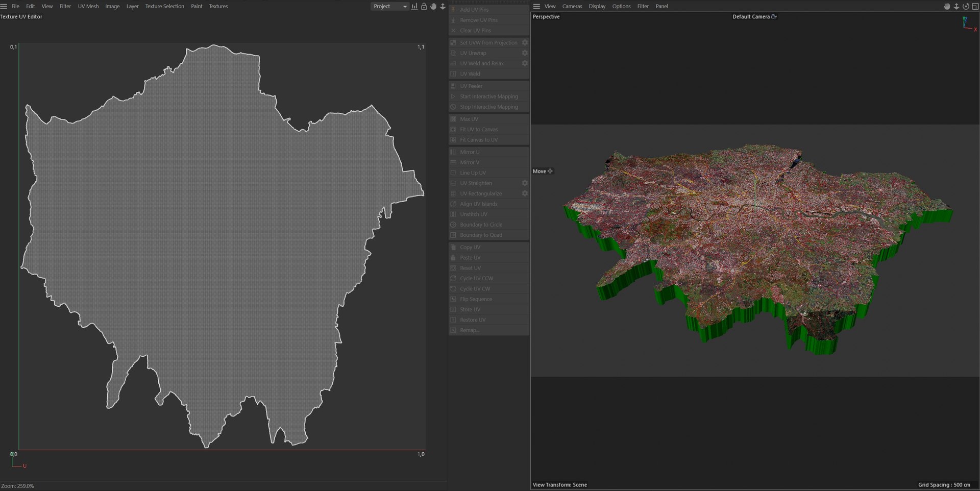The width and height of the screenshot is (980, 491).
Task: Open the viewport hamburger menu
Action: (536, 7)
